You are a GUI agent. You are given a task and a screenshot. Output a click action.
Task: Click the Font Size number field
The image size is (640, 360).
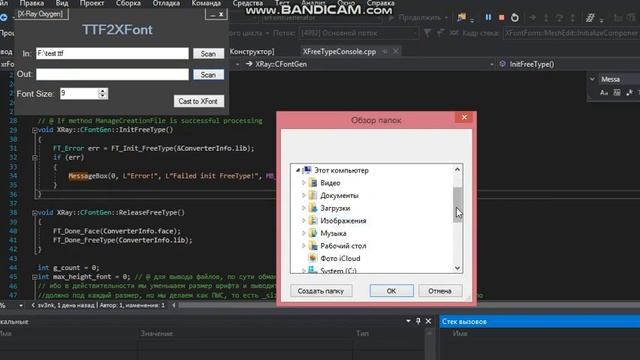point(79,93)
